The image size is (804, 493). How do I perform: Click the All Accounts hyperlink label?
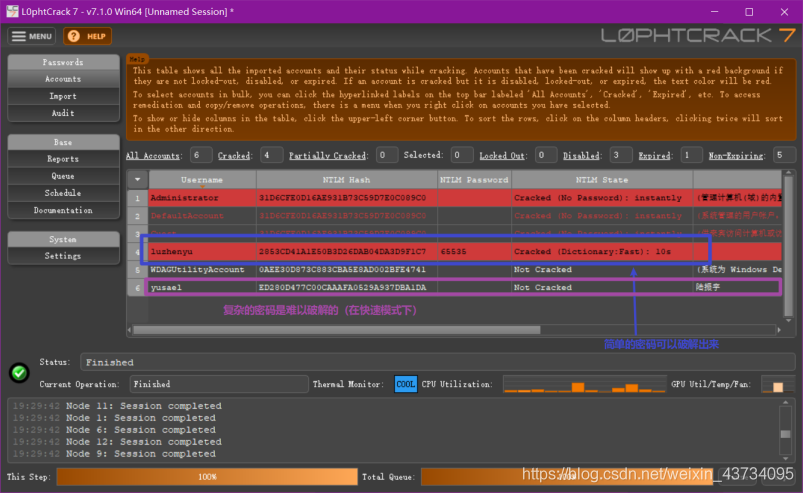pyautogui.click(x=153, y=155)
